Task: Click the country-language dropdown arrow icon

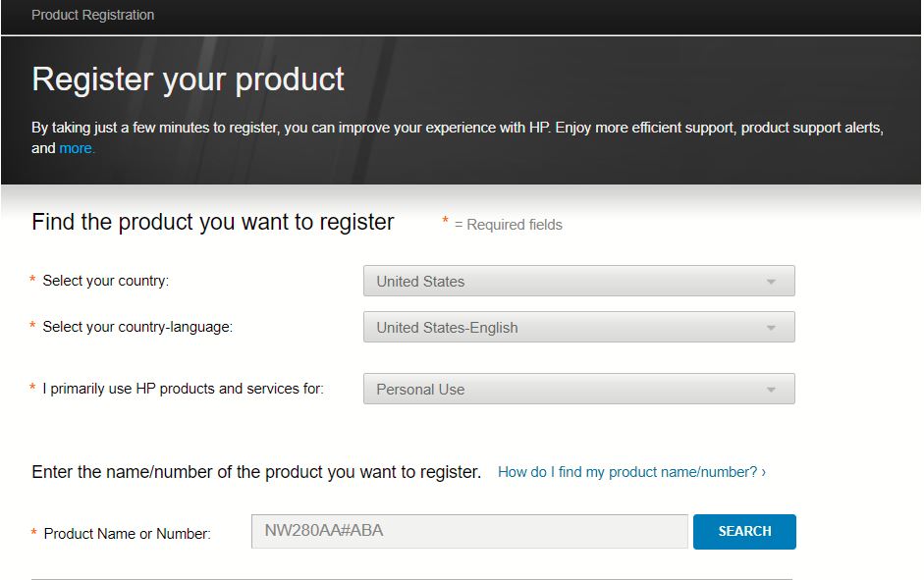Action: (x=771, y=329)
